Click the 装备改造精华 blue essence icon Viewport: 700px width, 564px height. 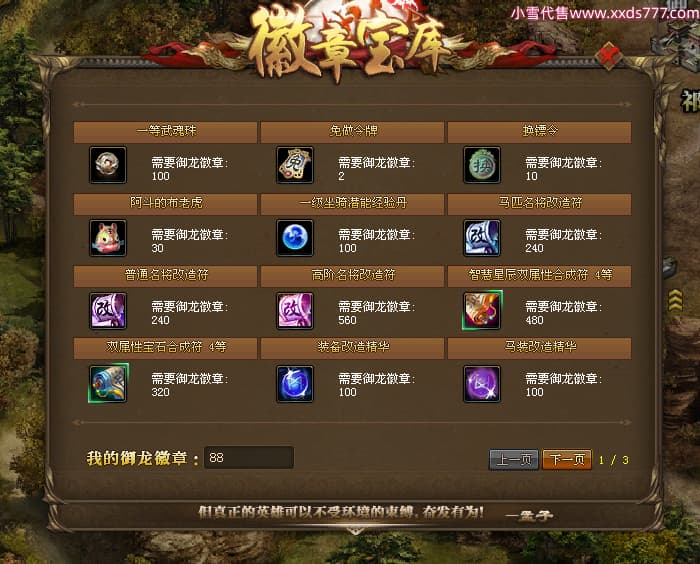pos(295,384)
